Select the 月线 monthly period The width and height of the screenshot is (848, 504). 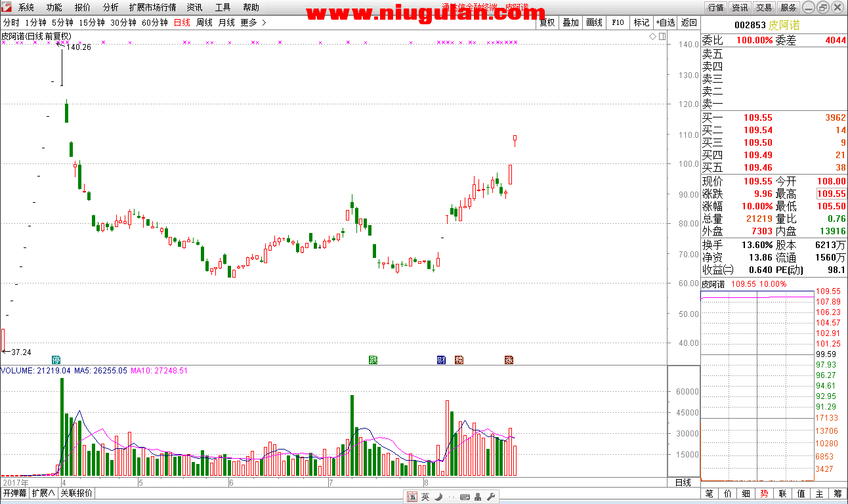[226, 22]
